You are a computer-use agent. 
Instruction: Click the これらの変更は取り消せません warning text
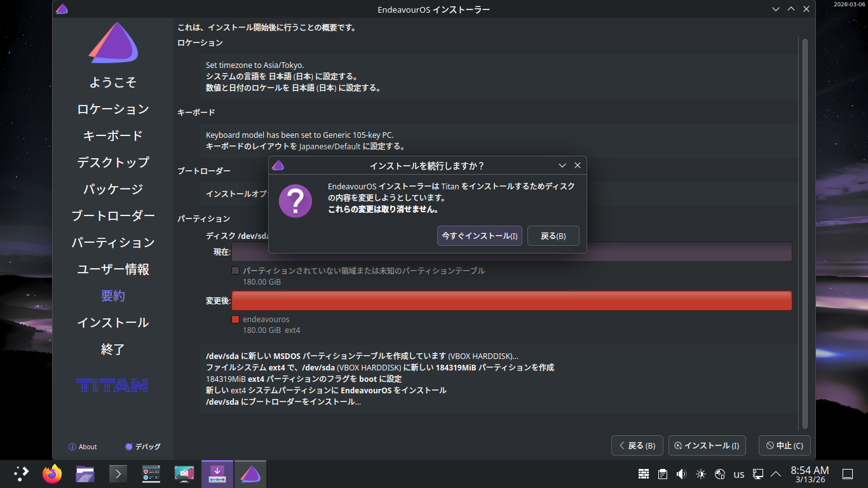tap(383, 209)
